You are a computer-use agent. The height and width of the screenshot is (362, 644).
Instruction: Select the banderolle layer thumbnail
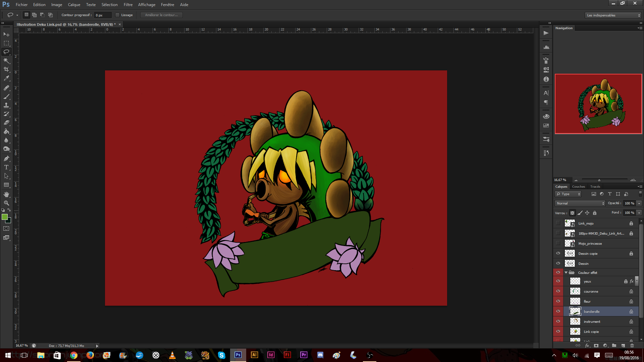click(x=576, y=311)
